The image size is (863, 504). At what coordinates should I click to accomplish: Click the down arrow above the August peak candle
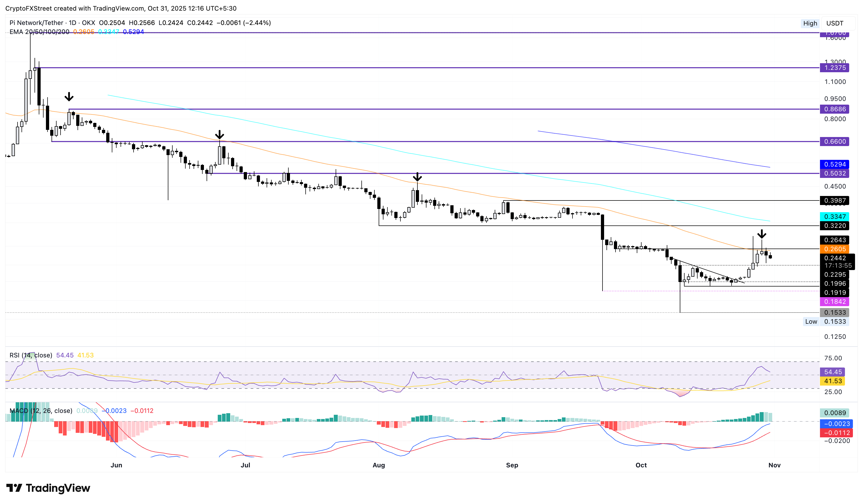click(x=417, y=177)
